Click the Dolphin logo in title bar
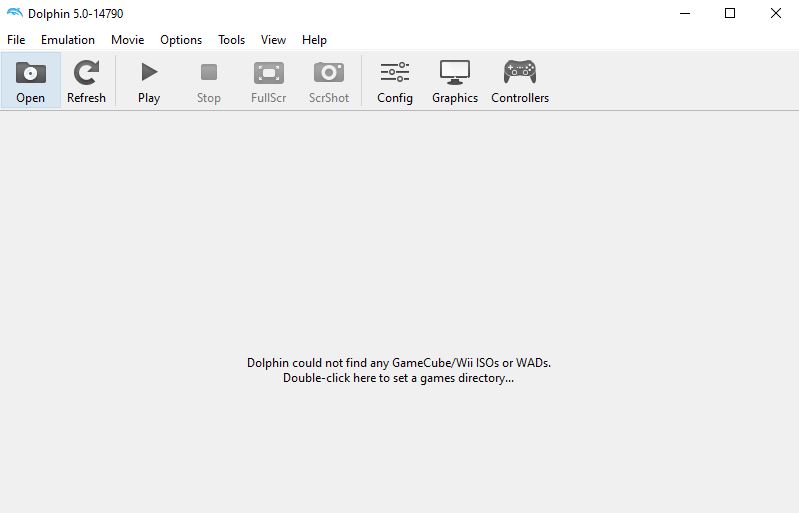Screen dimensions: 799x513 tap(14, 13)
